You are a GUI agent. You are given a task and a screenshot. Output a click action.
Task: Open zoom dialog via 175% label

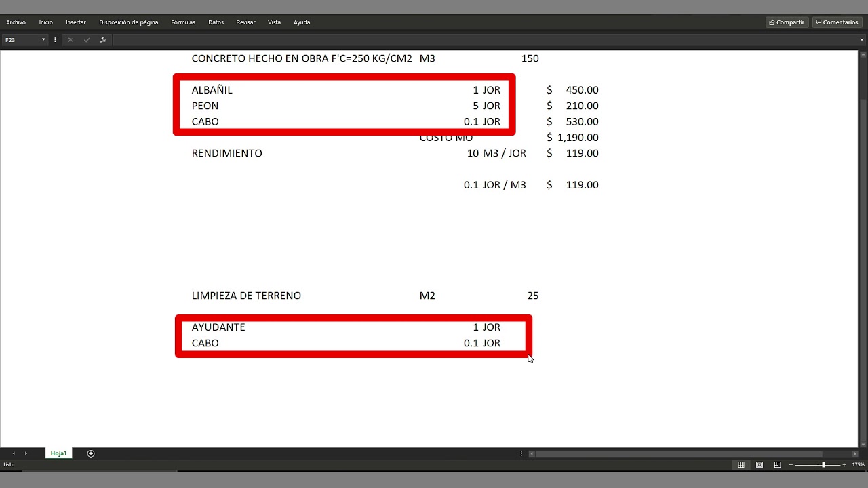click(858, 465)
